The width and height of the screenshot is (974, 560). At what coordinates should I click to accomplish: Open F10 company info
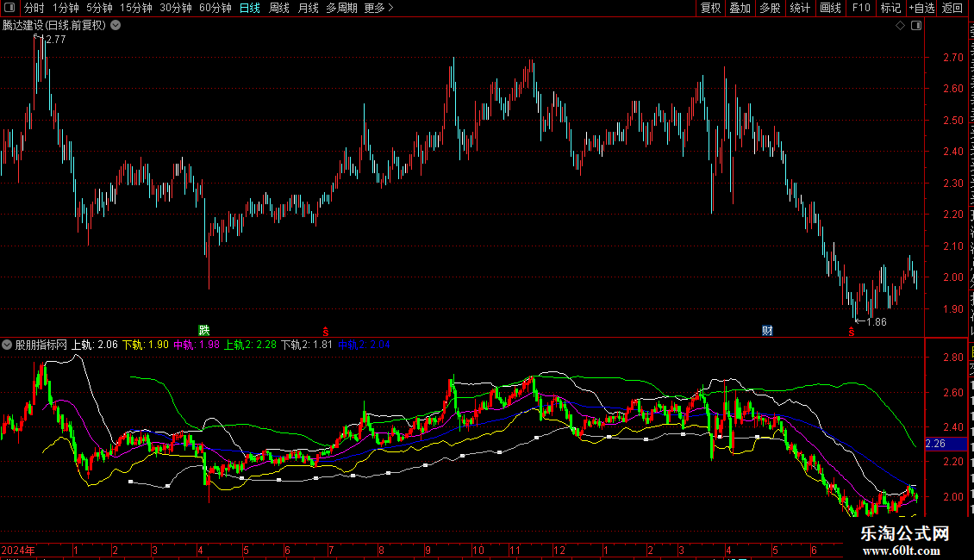[861, 8]
